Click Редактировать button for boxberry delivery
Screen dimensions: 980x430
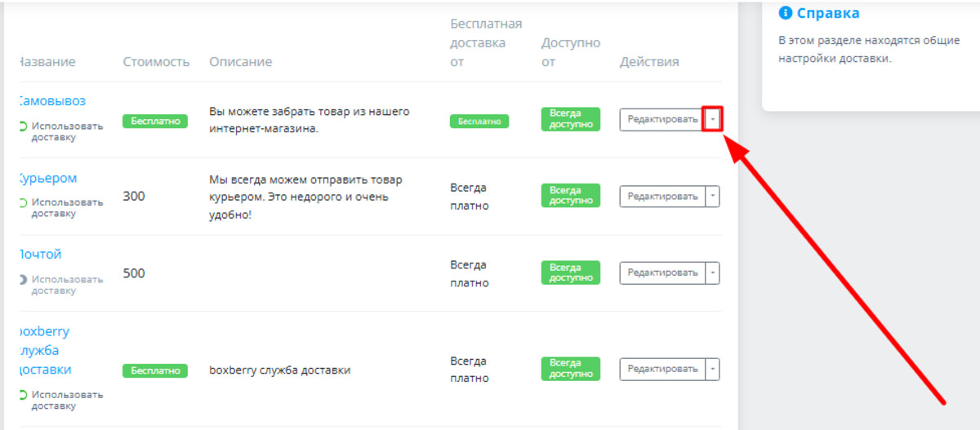pyautogui.click(x=661, y=369)
